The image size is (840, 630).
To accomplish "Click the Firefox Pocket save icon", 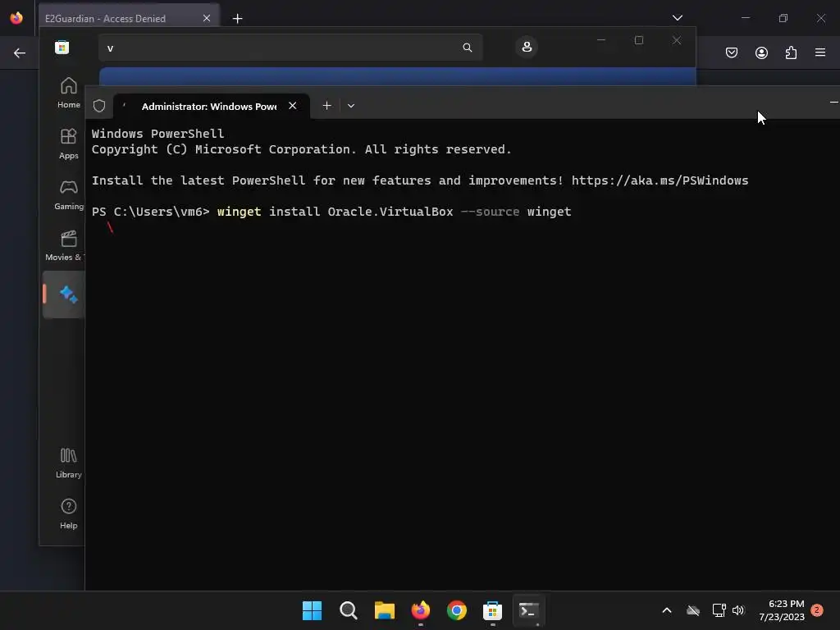I will (731, 52).
